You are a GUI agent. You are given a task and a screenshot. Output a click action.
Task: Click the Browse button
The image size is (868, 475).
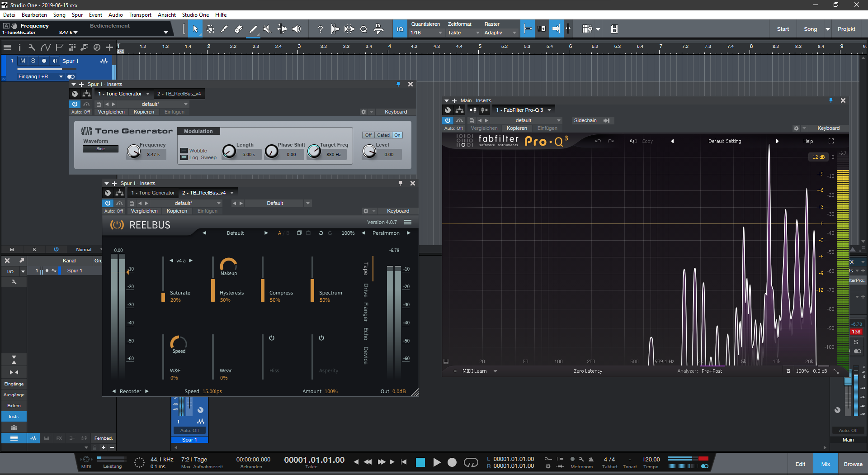(x=853, y=464)
